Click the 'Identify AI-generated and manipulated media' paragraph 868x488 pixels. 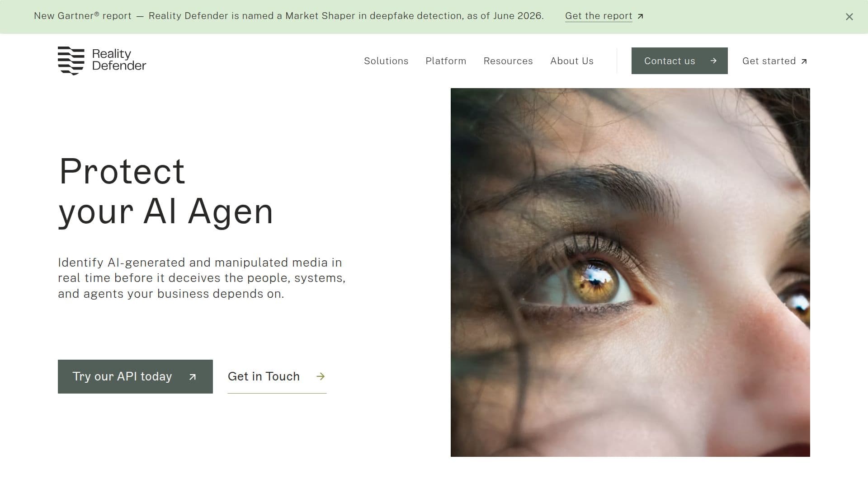coord(202,278)
